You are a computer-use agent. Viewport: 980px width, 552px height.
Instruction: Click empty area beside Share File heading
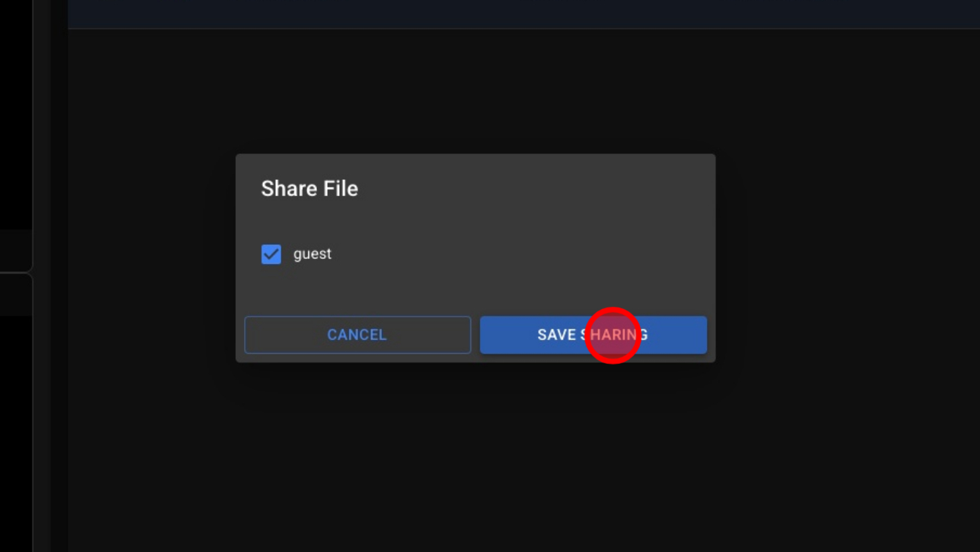(x=541, y=189)
